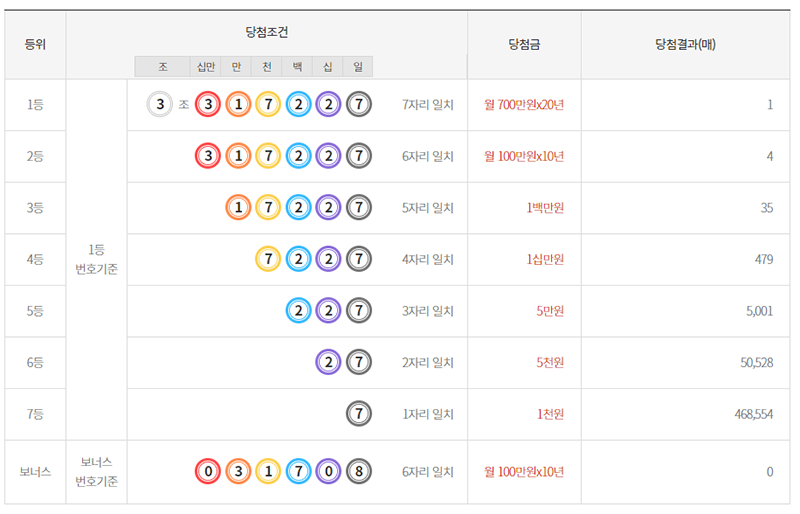800x514 pixels.
Task: Click the 등위 column header
Action: (x=35, y=45)
